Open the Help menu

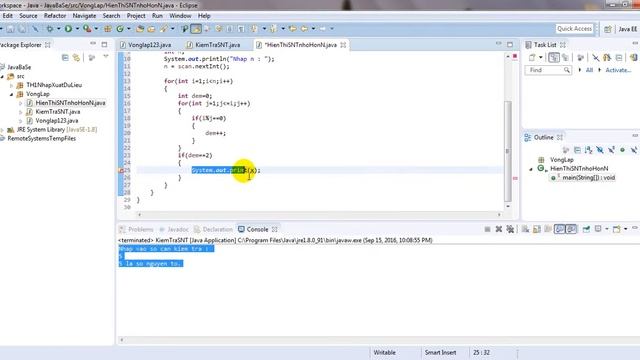[x=204, y=16]
